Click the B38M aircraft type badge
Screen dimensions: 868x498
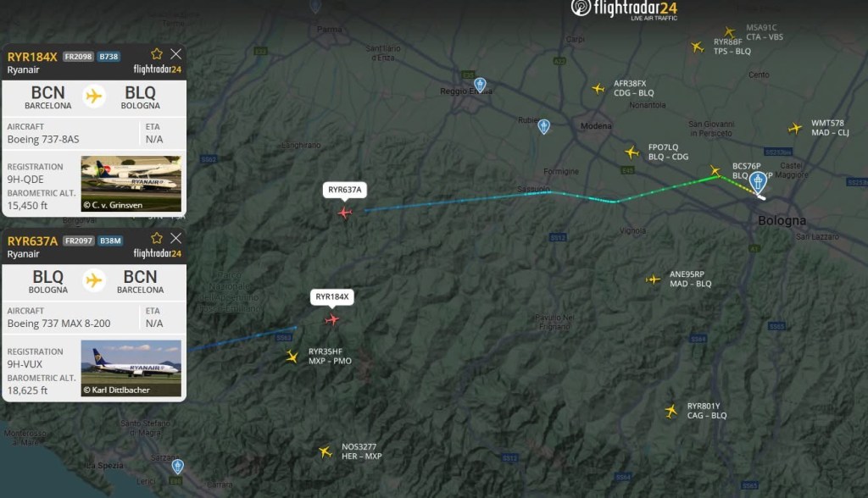110,241
